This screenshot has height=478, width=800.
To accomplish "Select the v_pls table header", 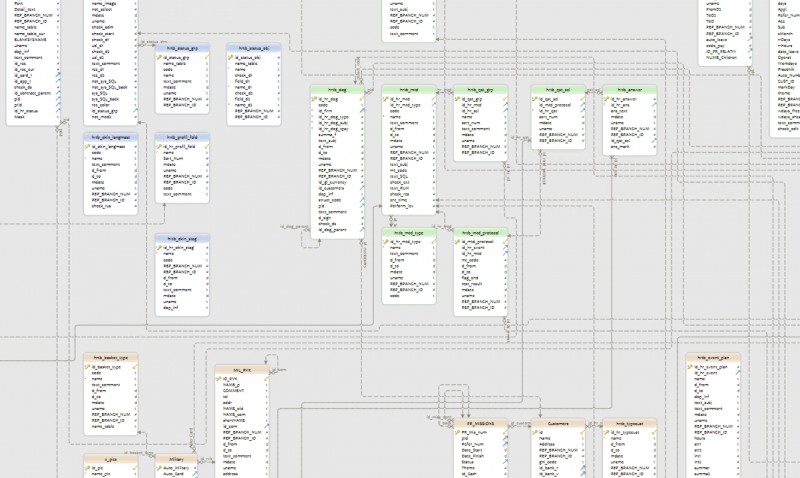I will tap(111, 459).
